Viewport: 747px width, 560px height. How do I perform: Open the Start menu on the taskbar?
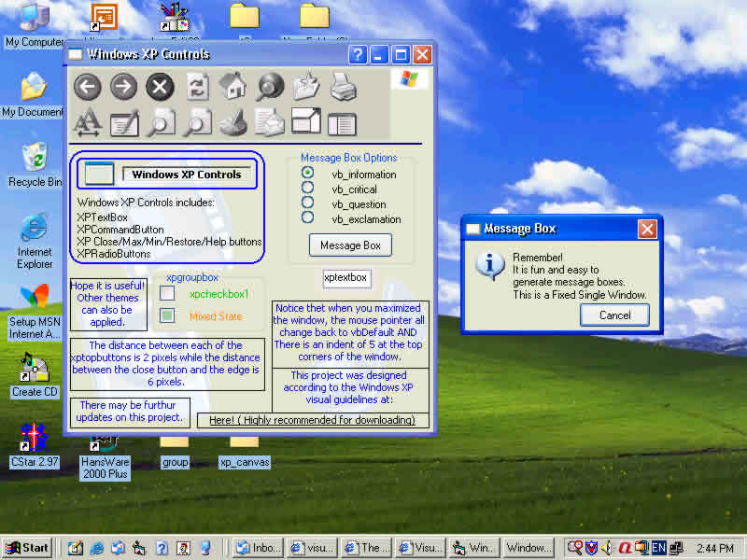point(27,548)
